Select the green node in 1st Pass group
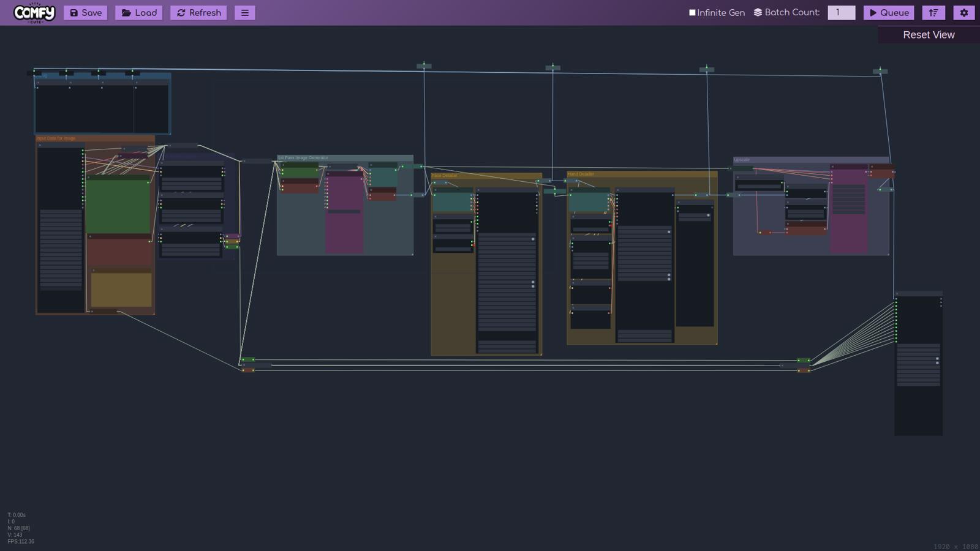Image resolution: width=980 pixels, height=551 pixels. click(x=300, y=171)
